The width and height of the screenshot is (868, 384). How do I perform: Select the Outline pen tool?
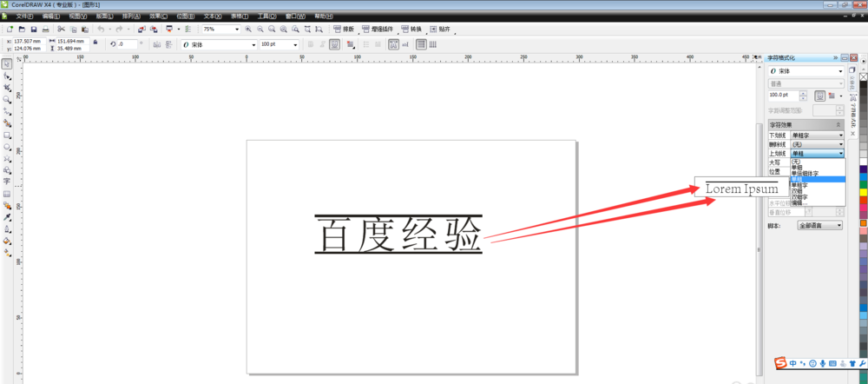point(7,229)
